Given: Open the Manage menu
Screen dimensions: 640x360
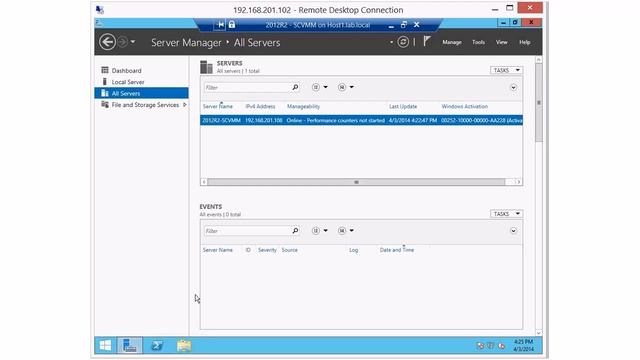Looking at the screenshot, I should point(452,42).
